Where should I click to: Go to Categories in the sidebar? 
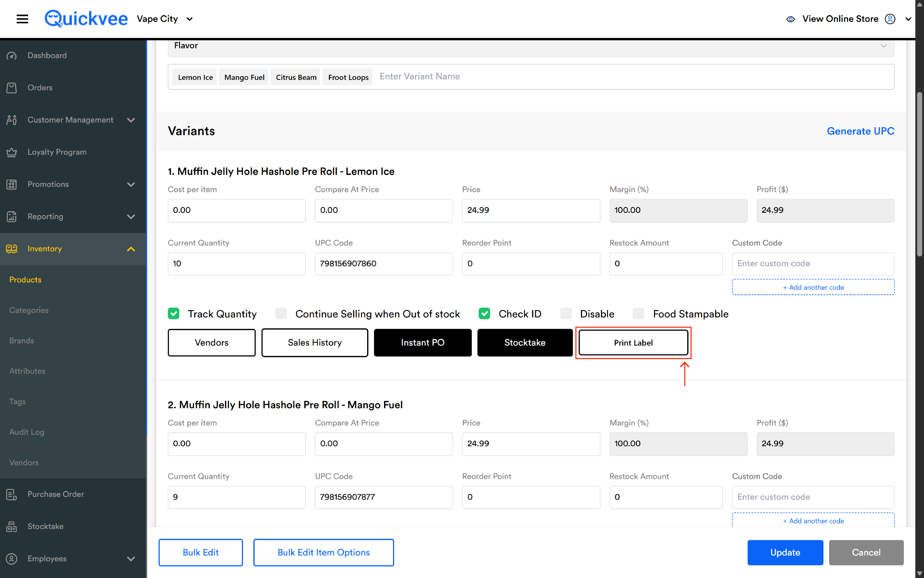click(29, 310)
